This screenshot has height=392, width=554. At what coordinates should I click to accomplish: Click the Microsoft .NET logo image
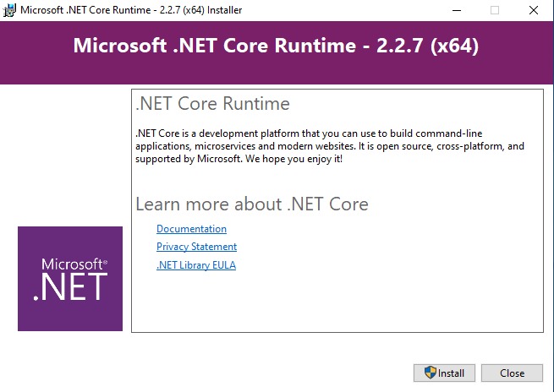(x=70, y=279)
